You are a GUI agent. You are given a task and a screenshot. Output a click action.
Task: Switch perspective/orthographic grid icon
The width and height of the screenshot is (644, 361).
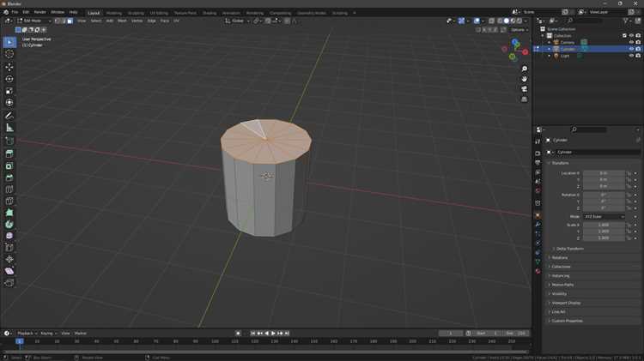tap(524, 99)
